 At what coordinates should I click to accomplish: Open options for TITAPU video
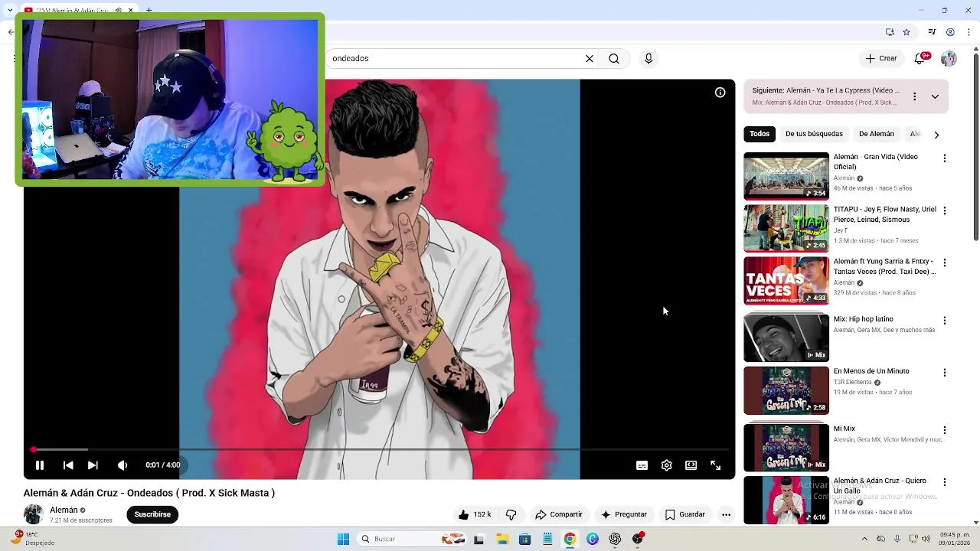tap(945, 210)
